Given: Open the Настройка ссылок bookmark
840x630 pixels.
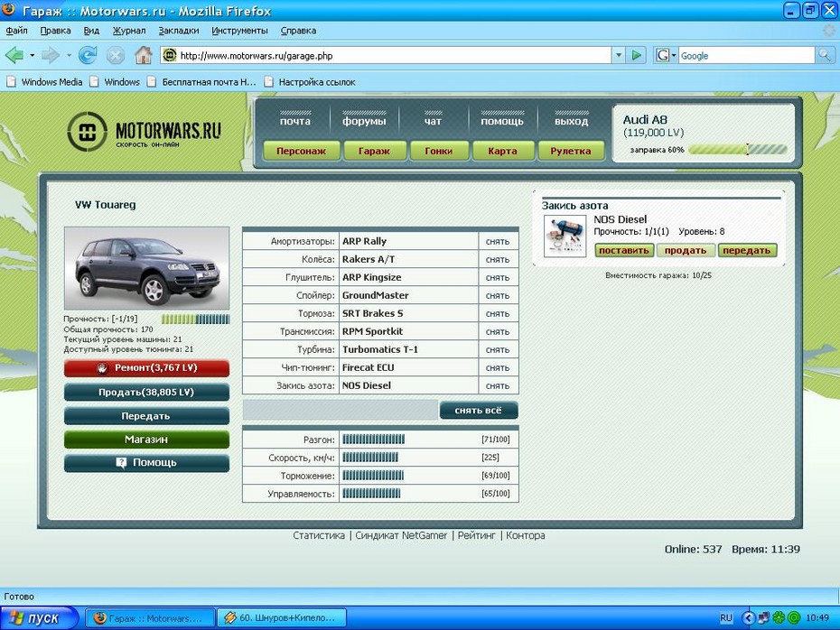Looking at the screenshot, I should click(x=310, y=82).
